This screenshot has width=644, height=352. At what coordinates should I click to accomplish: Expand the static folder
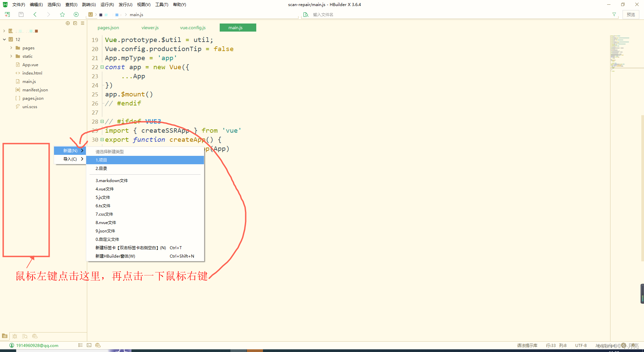click(x=11, y=56)
